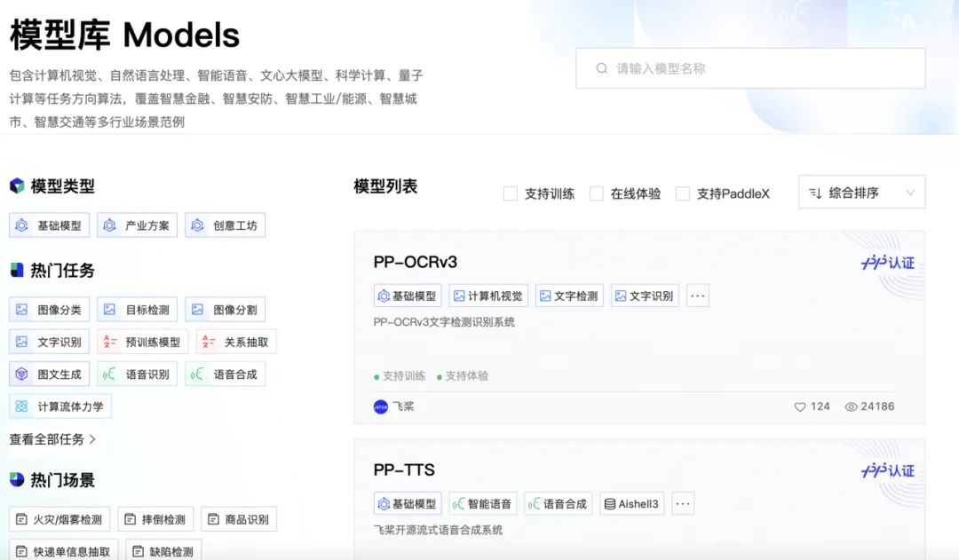Enable the 支持训练 checkbox
The height and width of the screenshot is (560, 959).
511,193
